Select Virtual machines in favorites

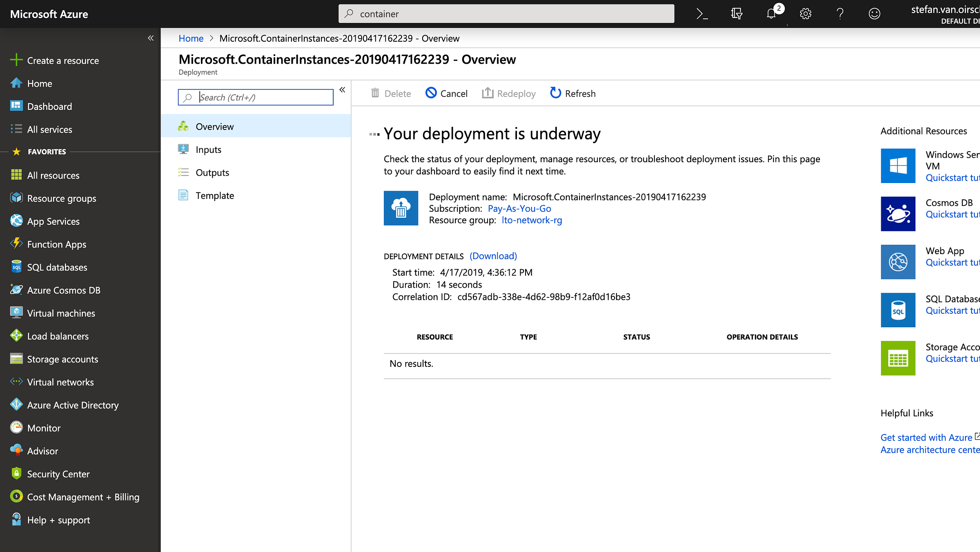pos(61,313)
